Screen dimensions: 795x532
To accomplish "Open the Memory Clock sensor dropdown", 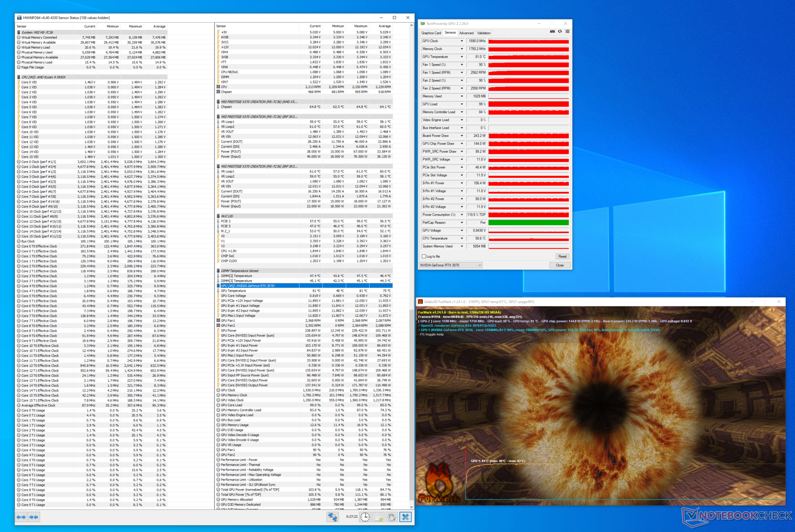I will [x=462, y=49].
